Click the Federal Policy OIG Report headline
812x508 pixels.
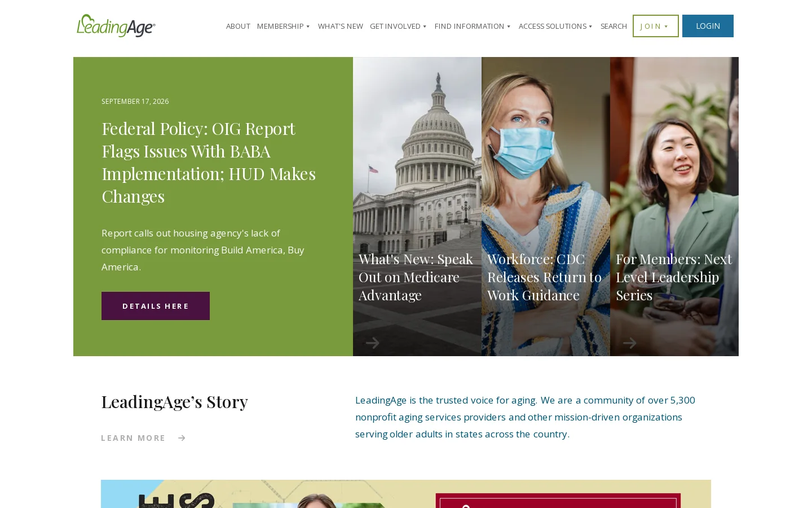(x=210, y=163)
